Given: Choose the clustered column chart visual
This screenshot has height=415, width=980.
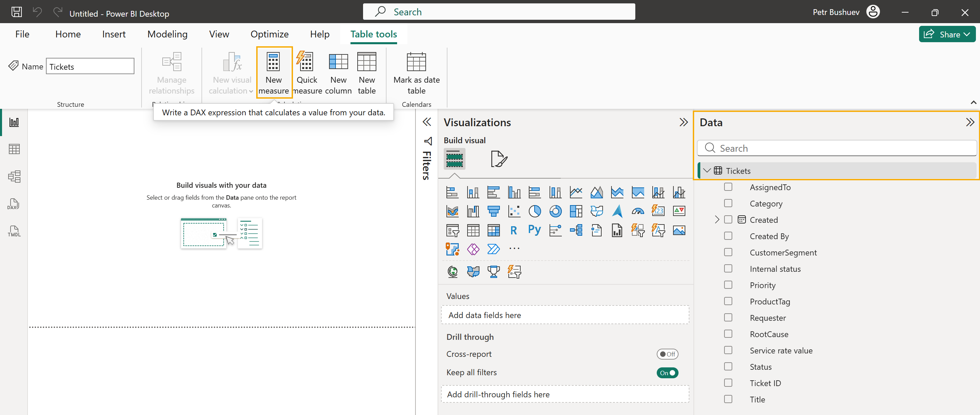Looking at the screenshot, I should coord(514,193).
